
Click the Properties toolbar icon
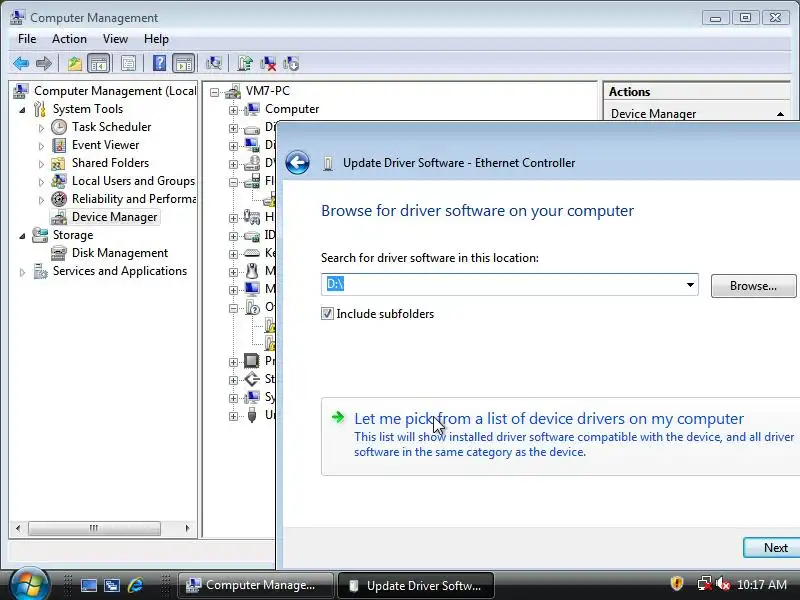(x=128, y=64)
